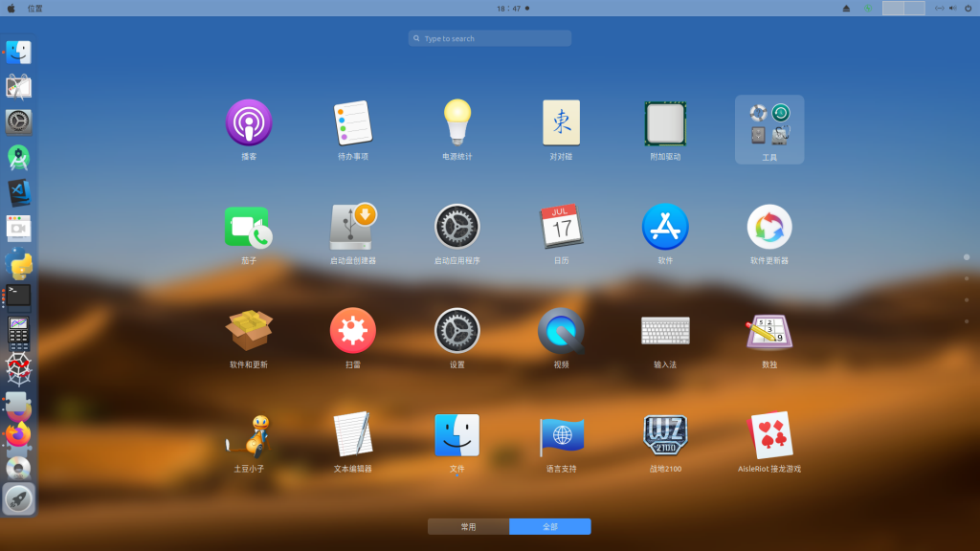This screenshot has height=551, width=980.
Task: Launch the 待办事项 to-do app
Action: pyautogui.click(x=352, y=123)
